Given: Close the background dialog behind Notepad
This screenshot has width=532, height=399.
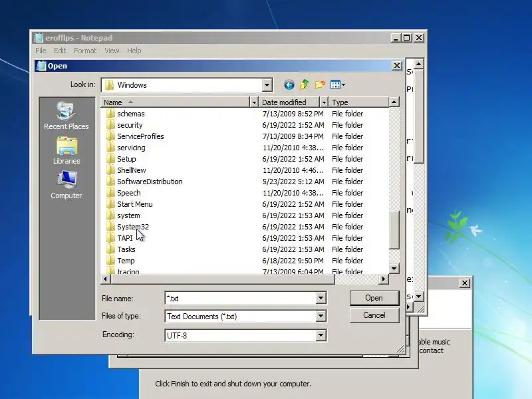Looking at the screenshot, I should (464, 283).
